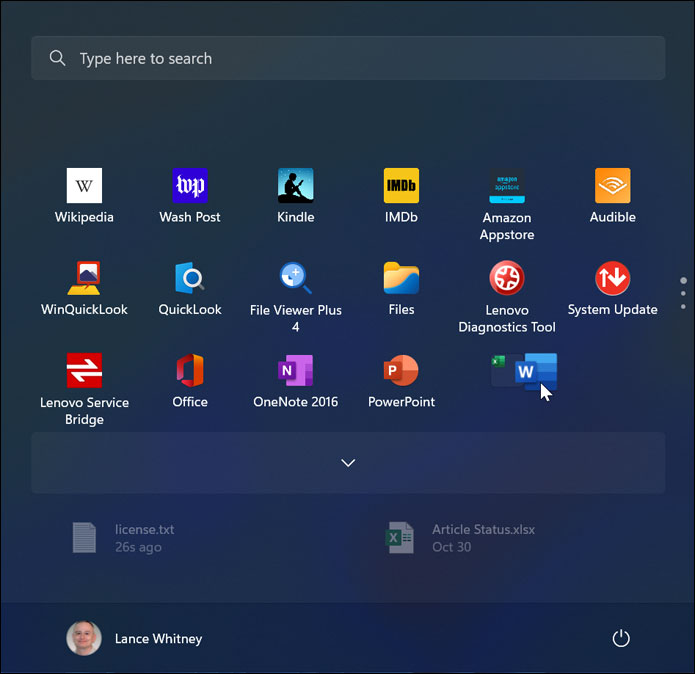
Task: Expand the section with the down chevron
Action: [x=348, y=463]
